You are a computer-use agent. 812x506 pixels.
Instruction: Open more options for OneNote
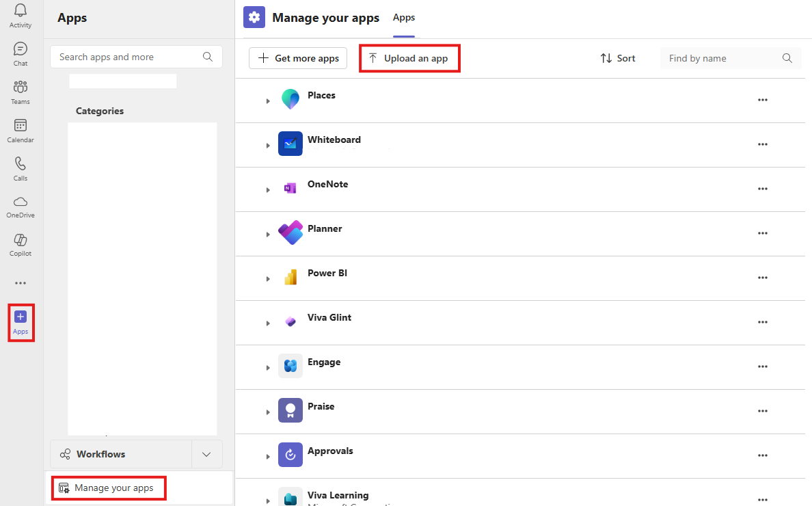tap(762, 189)
